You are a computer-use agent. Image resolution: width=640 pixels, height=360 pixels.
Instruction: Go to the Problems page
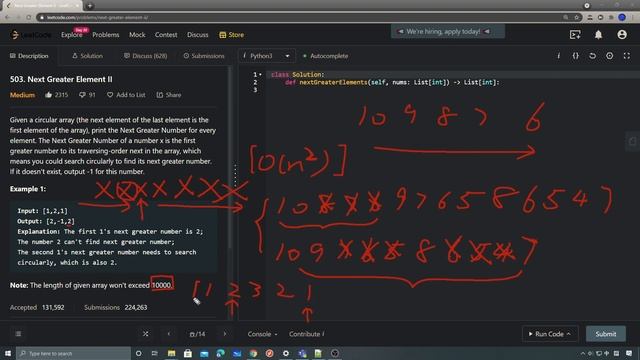106,35
